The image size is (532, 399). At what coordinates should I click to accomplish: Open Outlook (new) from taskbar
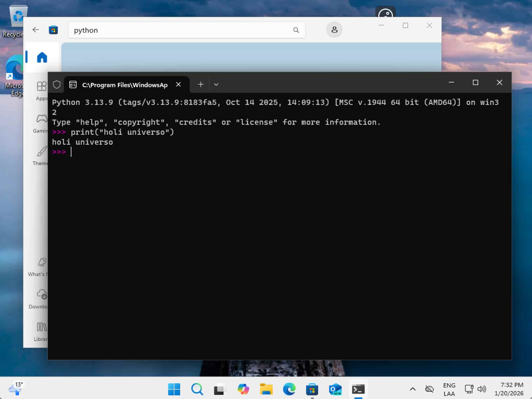[x=335, y=389]
